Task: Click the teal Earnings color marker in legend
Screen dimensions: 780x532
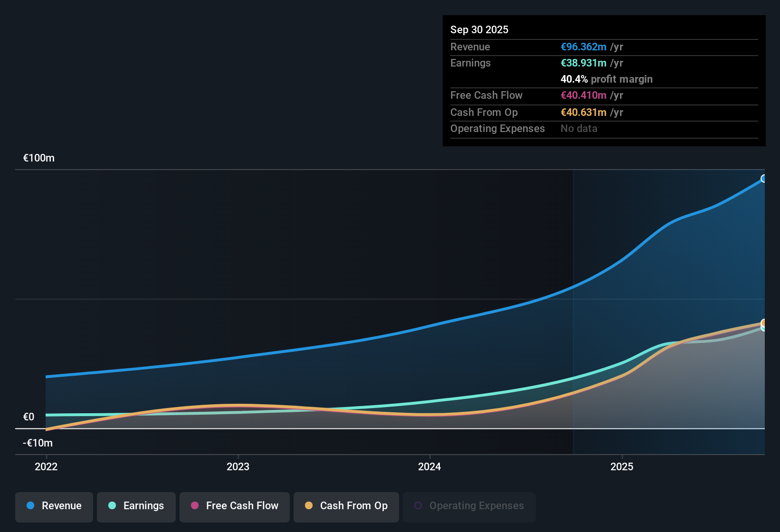Action: pos(112,506)
